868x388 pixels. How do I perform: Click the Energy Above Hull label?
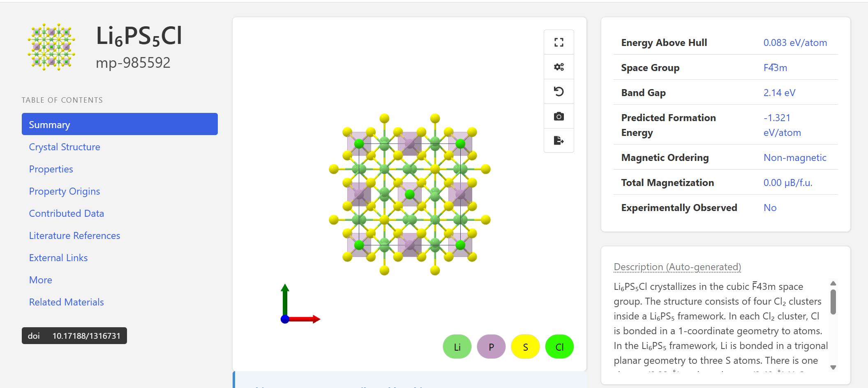[x=664, y=43]
